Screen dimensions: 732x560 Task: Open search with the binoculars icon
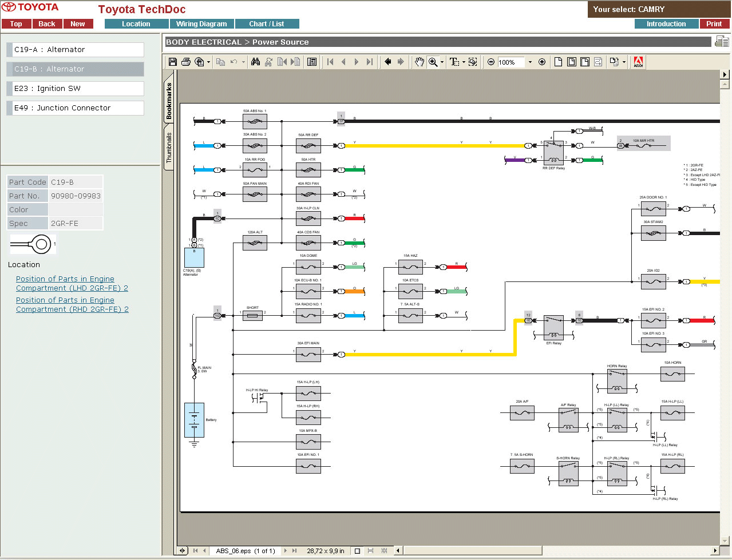tap(255, 62)
